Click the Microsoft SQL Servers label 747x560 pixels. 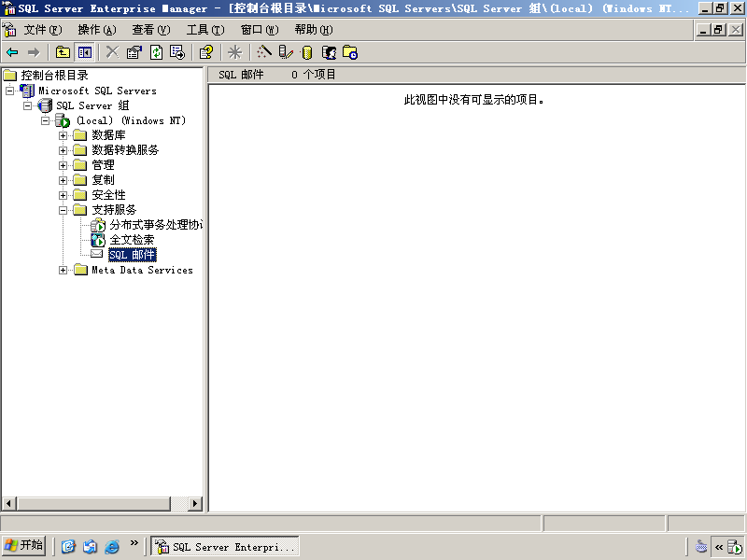click(97, 91)
